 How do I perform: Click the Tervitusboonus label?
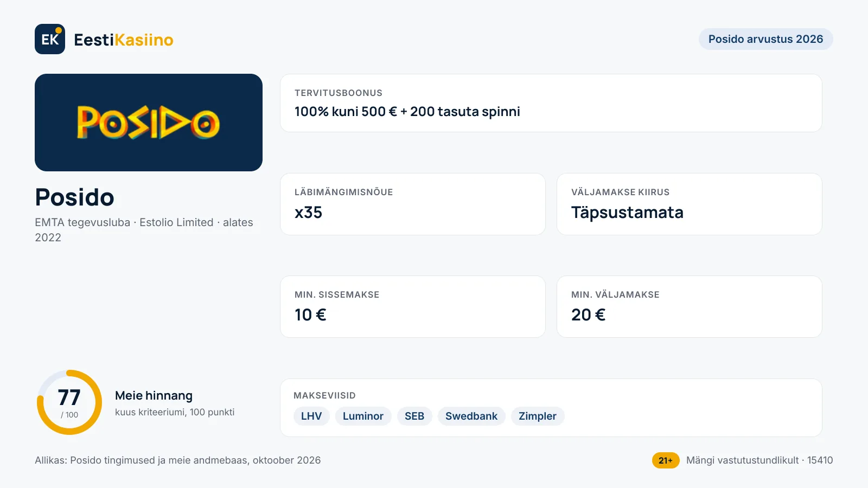point(339,93)
